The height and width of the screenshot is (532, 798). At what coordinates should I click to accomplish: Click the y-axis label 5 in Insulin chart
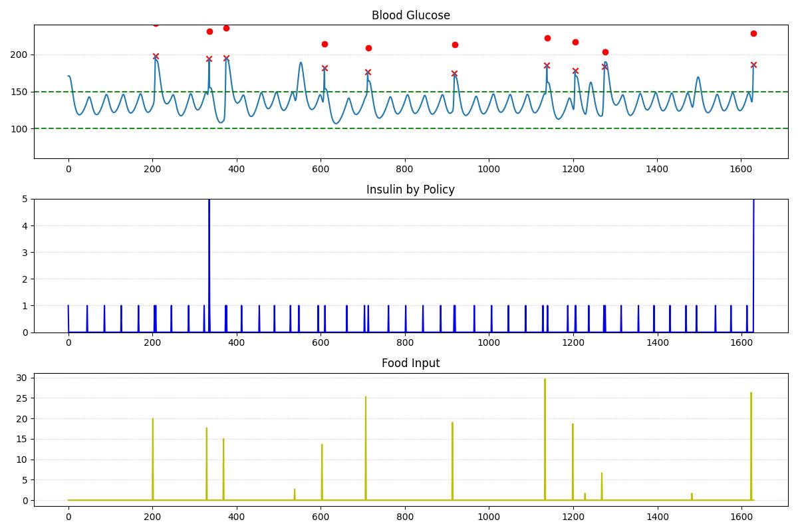(x=23, y=199)
